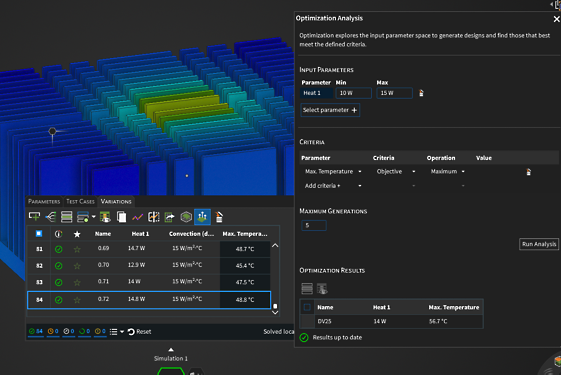Click the table visibility icon in Variations toolbar
This screenshot has height=375, width=561.
pyautogui.click(x=105, y=216)
